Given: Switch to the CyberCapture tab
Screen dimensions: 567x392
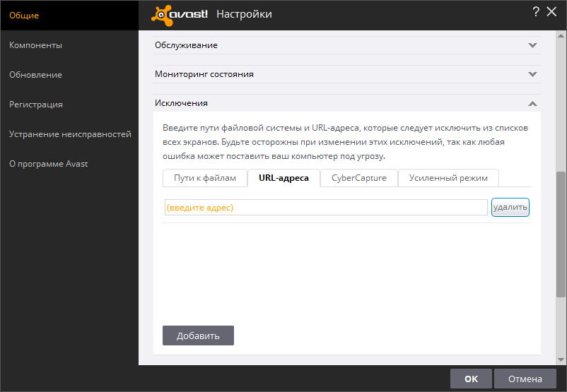Looking at the screenshot, I should [359, 178].
